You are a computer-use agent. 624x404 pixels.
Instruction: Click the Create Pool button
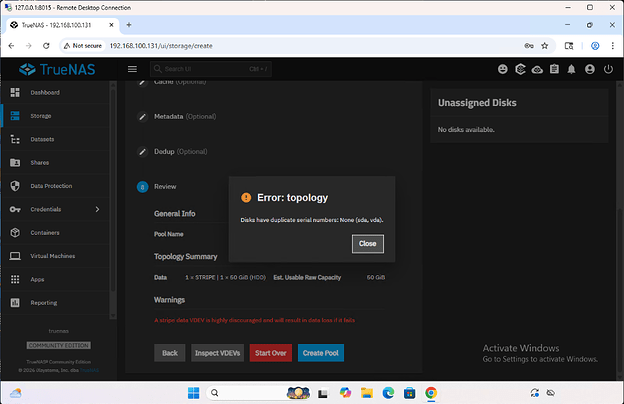pyautogui.click(x=321, y=353)
